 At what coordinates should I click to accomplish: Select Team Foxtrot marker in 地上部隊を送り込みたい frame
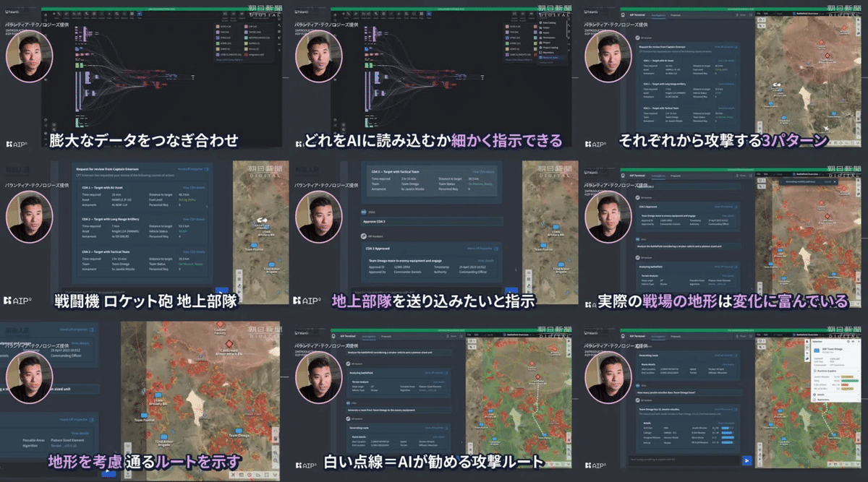(x=542, y=245)
